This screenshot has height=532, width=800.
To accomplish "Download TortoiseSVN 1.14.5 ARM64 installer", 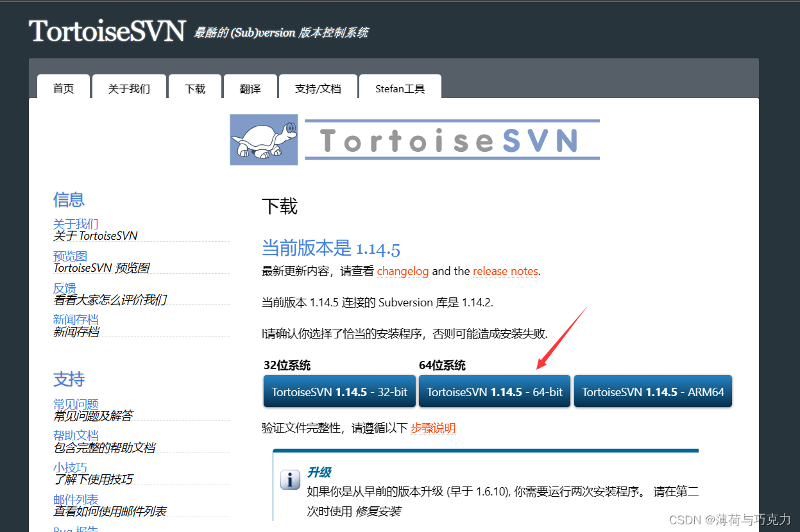I will click(653, 392).
